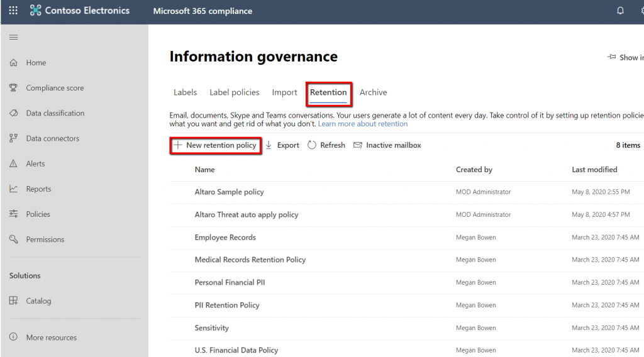Open the Import tab

click(284, 92)
